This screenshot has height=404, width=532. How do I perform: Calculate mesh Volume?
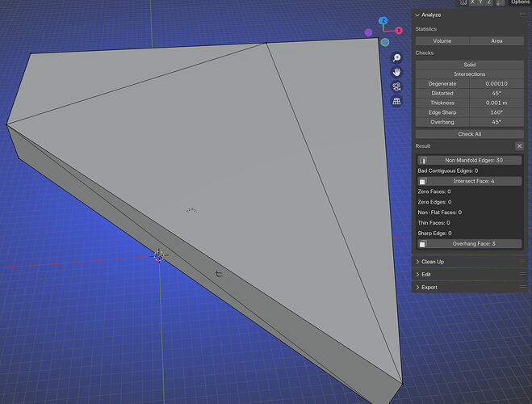[442, 40]
